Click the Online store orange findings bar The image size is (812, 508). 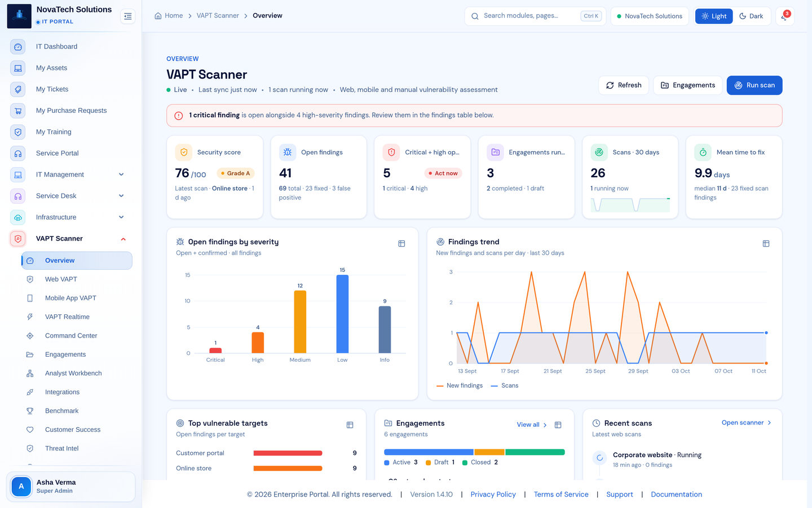[x=288, y=468]
